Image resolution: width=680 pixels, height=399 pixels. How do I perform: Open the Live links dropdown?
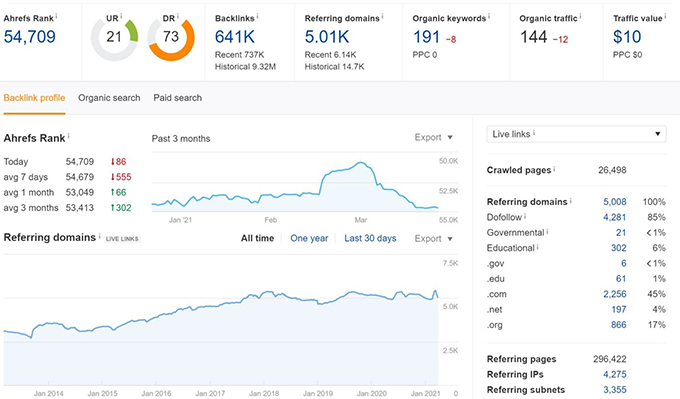(576, 134)
